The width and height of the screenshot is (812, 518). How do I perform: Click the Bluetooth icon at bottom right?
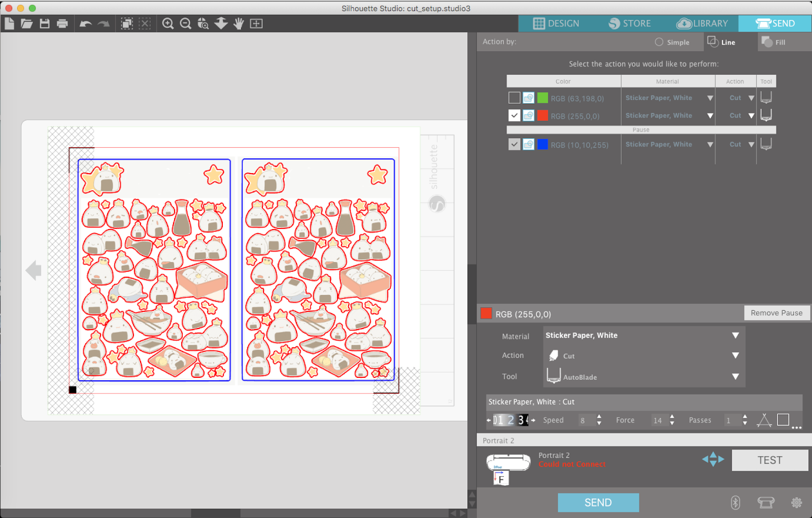(735, 502)
